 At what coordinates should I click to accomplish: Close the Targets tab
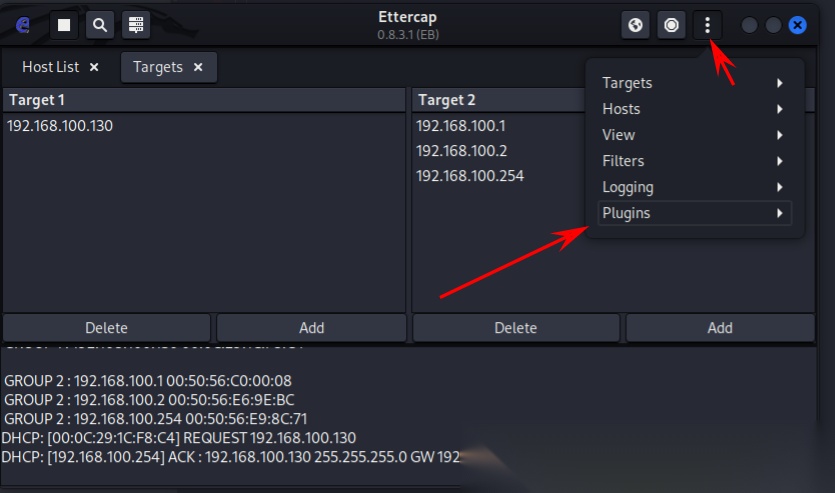[198, 67]
